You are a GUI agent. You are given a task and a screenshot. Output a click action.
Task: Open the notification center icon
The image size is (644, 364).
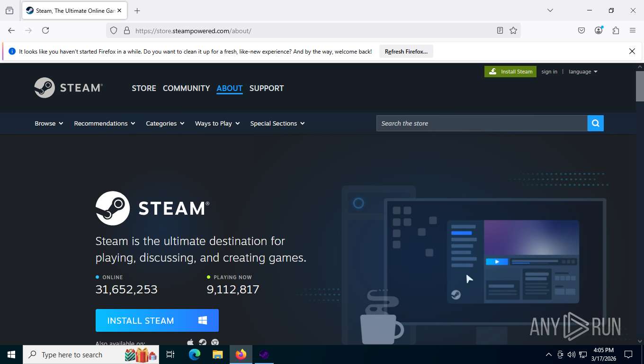(x=628, y=355)
